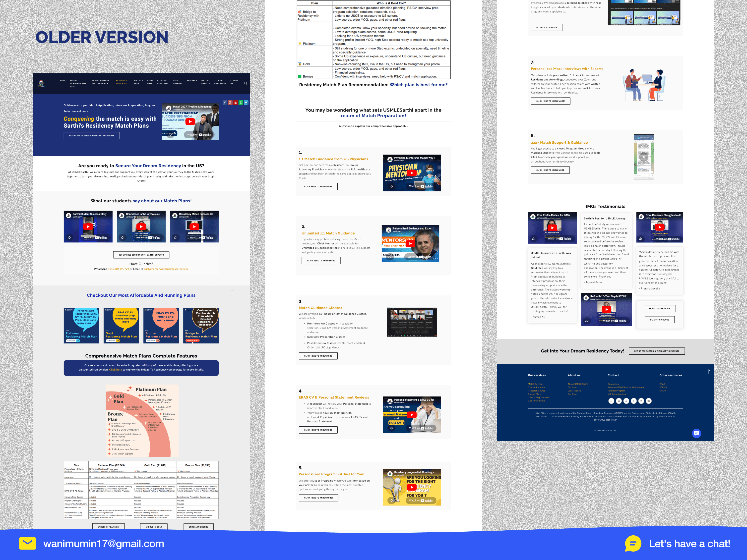The width and height of the screenshot is (747, 560).
Task: Open the blue chat bubble widget
Action: click(x=696, y=433)
